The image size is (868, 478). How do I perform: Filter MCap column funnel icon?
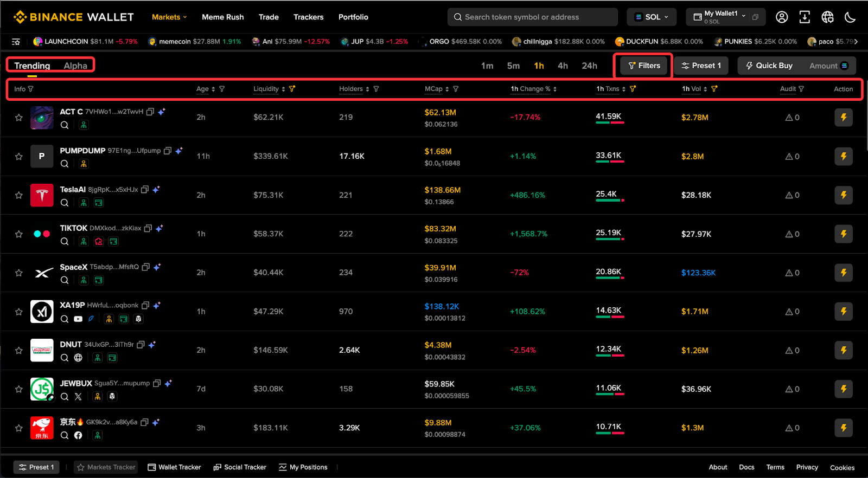click(456, 89)
